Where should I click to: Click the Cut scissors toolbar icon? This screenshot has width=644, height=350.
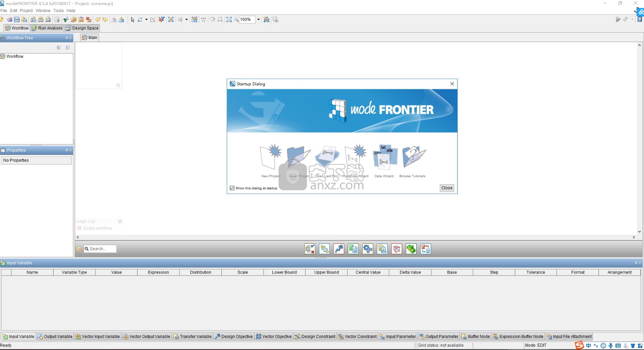66,19
